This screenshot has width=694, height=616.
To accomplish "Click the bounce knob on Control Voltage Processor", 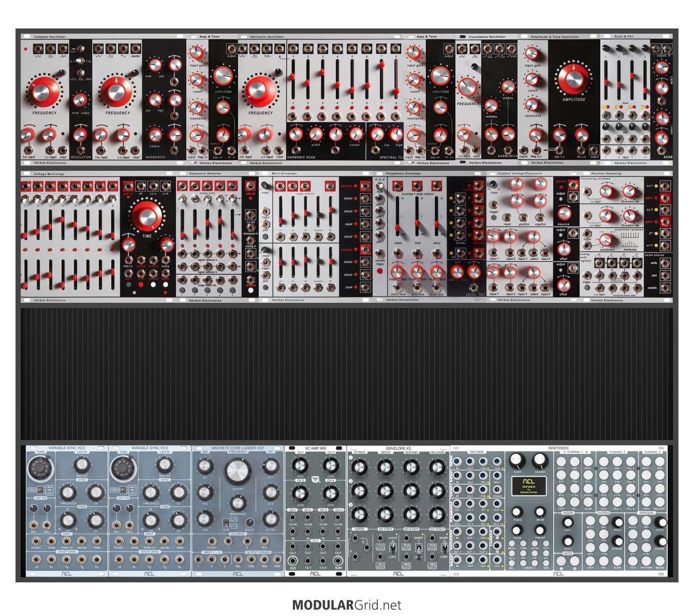I will 564,214.
